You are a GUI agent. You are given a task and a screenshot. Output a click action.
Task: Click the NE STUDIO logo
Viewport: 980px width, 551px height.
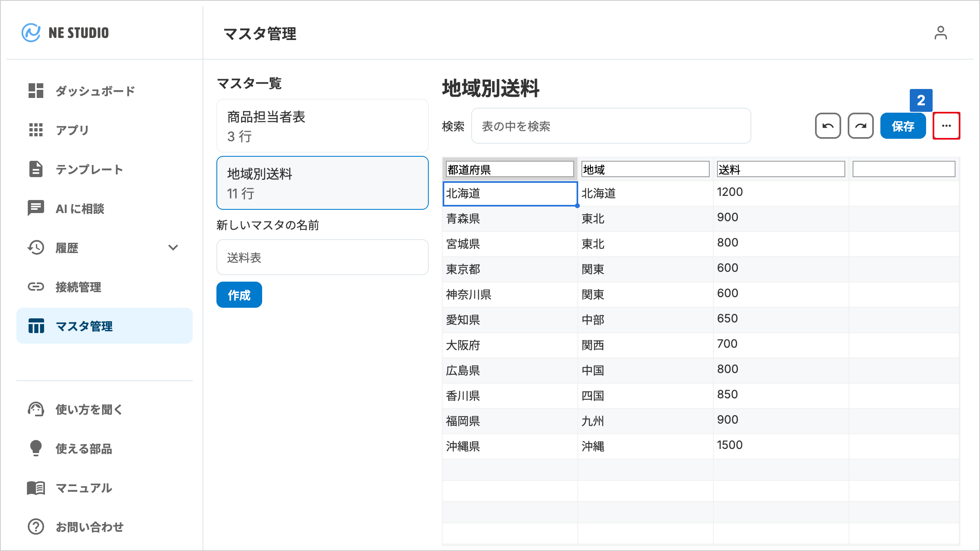(x=65, y=33)
